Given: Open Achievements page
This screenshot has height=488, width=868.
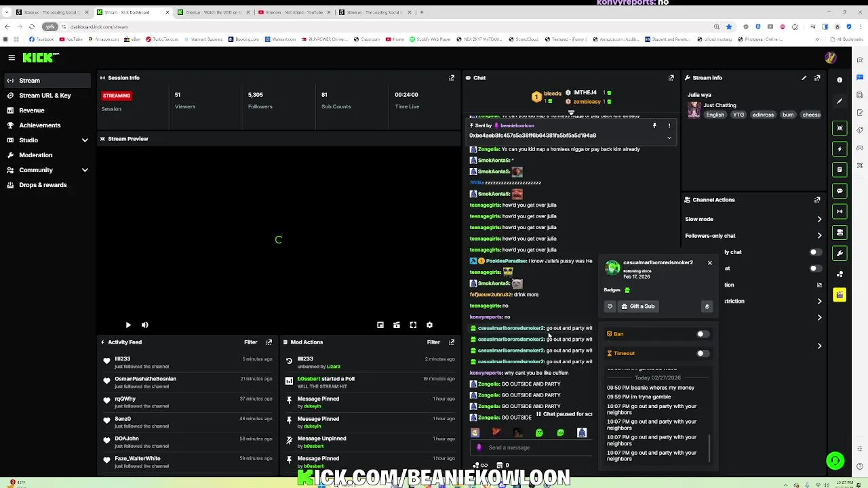Looking at the screenshot, I should (x=46, y=125).
